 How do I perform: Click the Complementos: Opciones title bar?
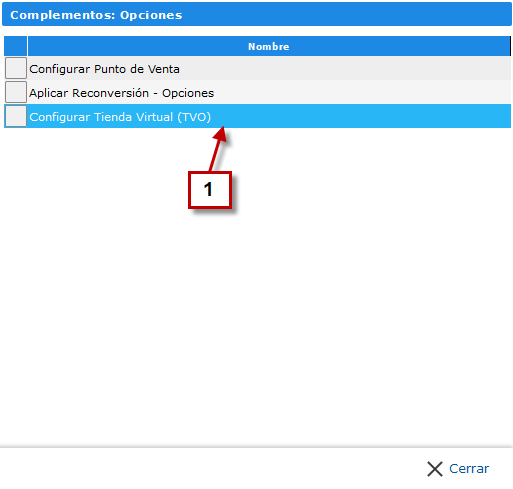[257, 14]
